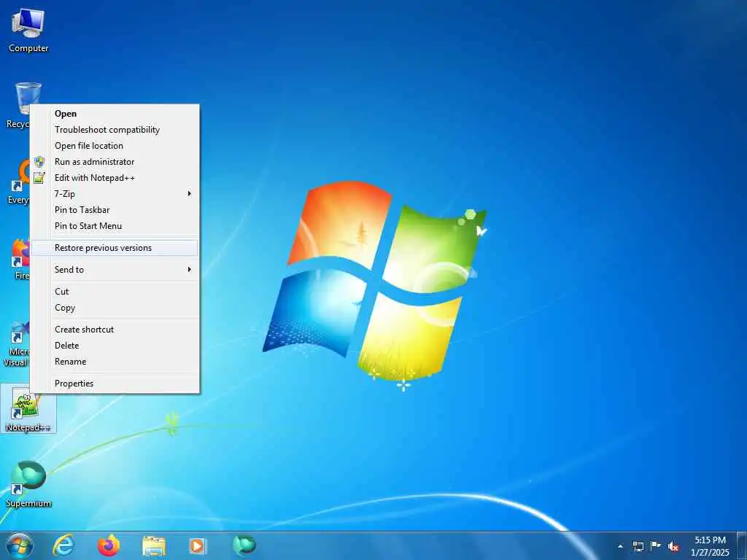Launch Firefox from the taskbar
This screenshot has height=560, width=747.
click(x=109, y=545)
